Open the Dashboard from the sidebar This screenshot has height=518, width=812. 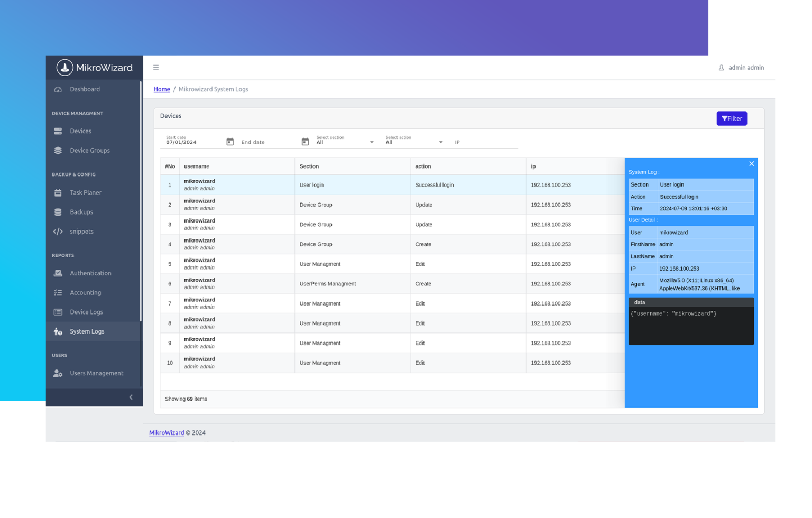[x=58, y=89]
